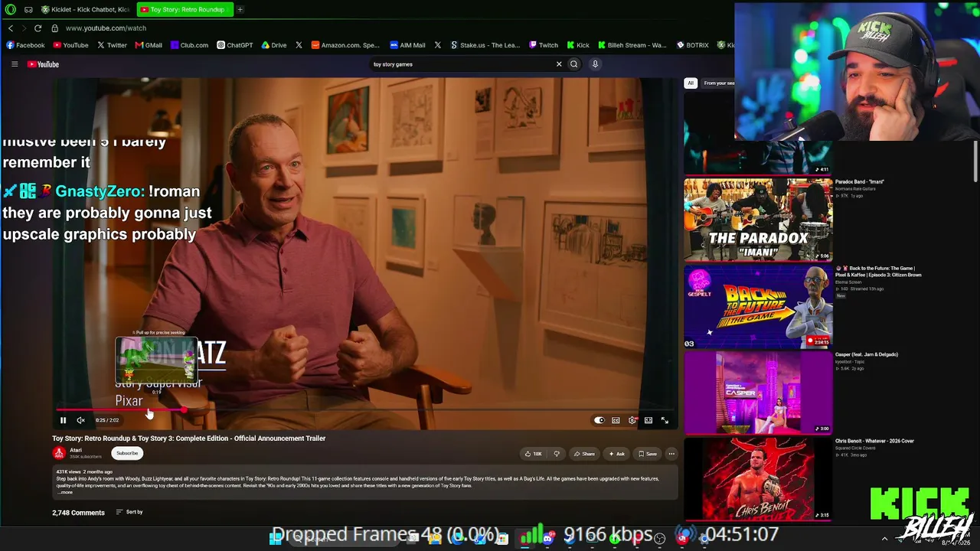Viewport: 980px width, 551px height.
Task: Open the Kick bookmark
Action: [x=577, y=45]
